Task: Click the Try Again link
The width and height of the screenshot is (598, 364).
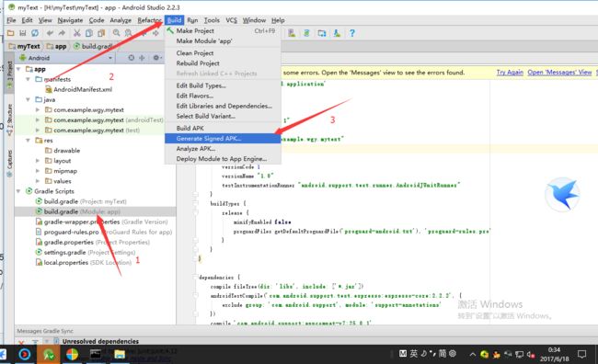Action: (510, 73)
